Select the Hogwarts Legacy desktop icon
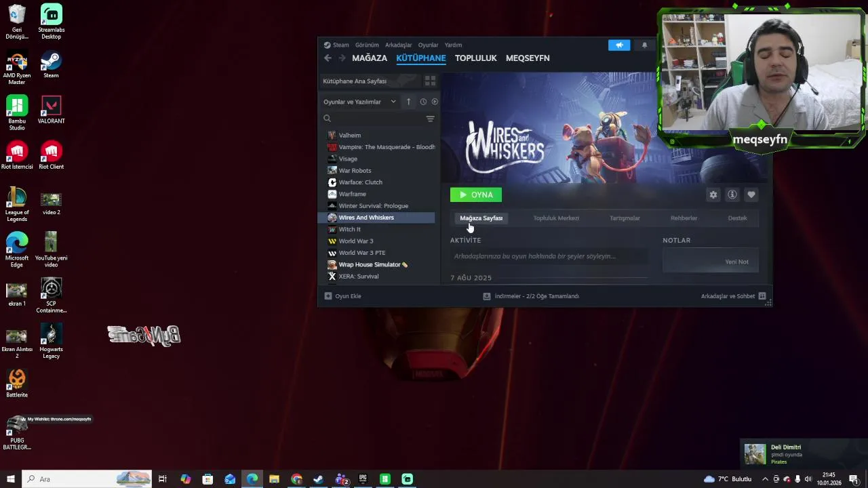Image resolution: width=868 pixels, height=488 pixels. coord(51,341)
